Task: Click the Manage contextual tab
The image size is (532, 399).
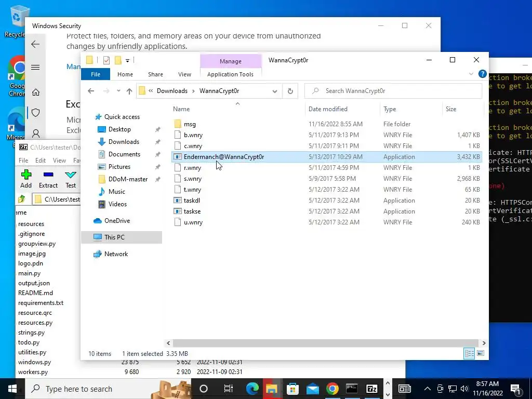Action: point(231,61)
